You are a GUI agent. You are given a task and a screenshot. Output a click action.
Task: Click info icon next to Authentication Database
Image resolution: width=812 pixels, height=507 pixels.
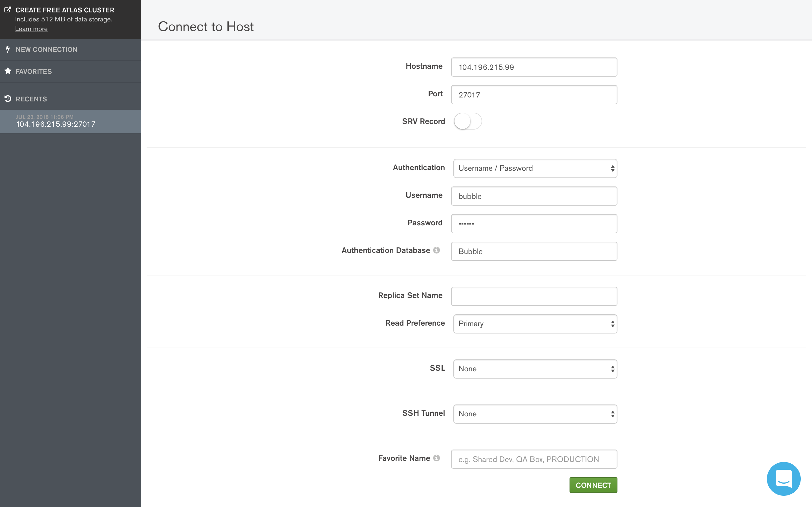click(436, 250)
